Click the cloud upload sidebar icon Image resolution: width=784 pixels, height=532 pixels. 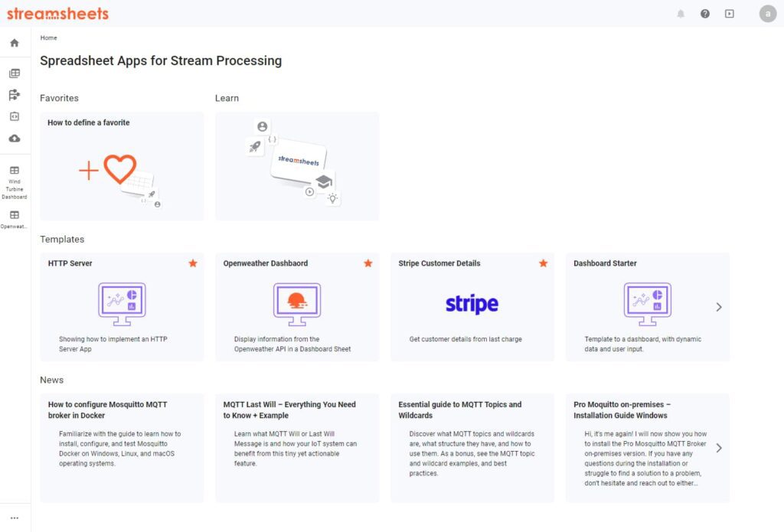tap(15, 139)
